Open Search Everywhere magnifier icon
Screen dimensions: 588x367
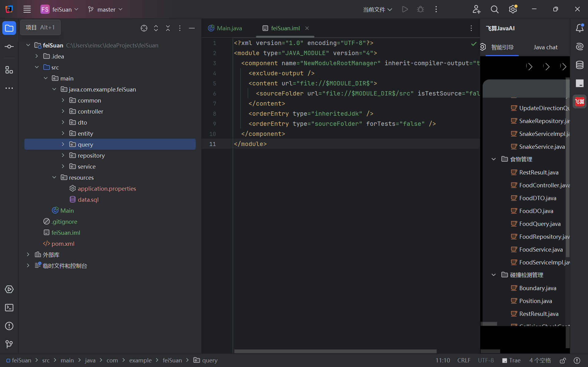click(494, 9)
